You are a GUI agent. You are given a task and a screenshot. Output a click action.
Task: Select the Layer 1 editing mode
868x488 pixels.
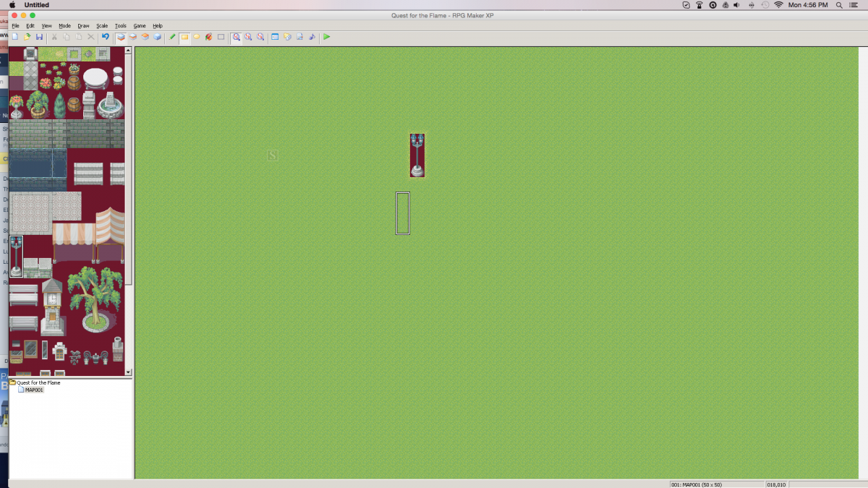121,37
